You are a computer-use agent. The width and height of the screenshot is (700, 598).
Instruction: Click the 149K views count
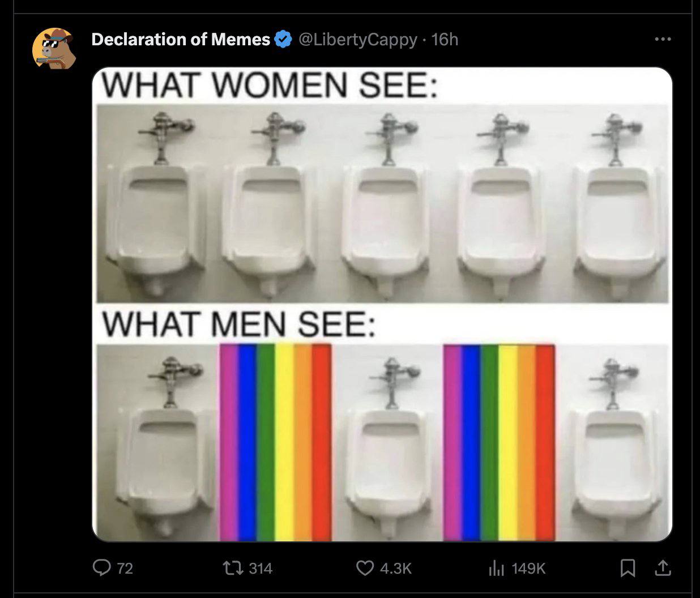pyautogui.click(x=528, y=568)
